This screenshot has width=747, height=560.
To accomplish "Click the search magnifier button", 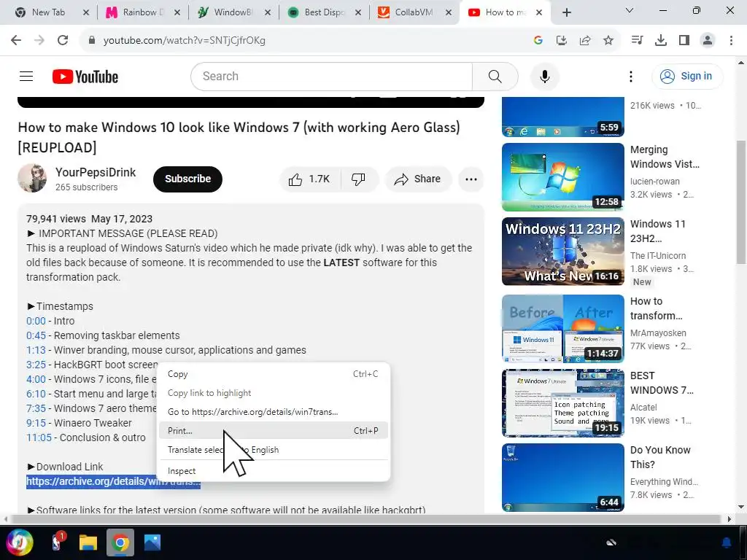I will [x=495, y=76].
